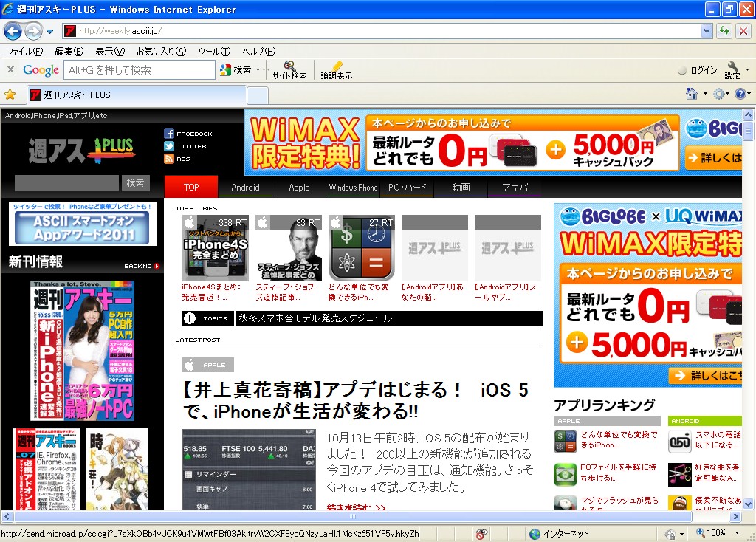This screenshot has height=542, width=756.
Task: Click the site 検索 button
Action: tap(136, 183)
